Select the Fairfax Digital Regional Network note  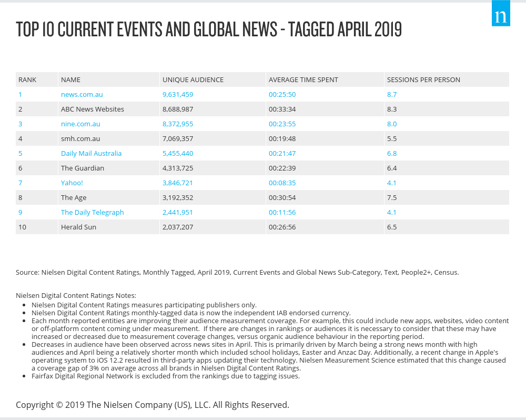tap(166, 376)
